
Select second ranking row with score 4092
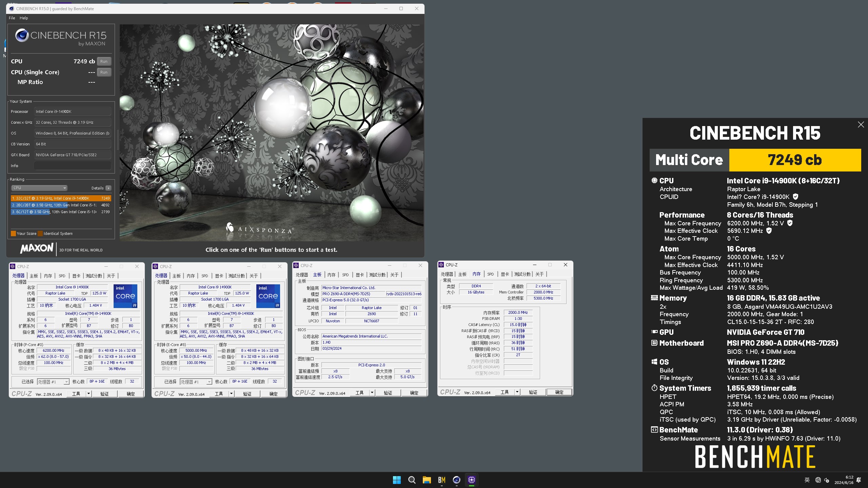point(61,205)
